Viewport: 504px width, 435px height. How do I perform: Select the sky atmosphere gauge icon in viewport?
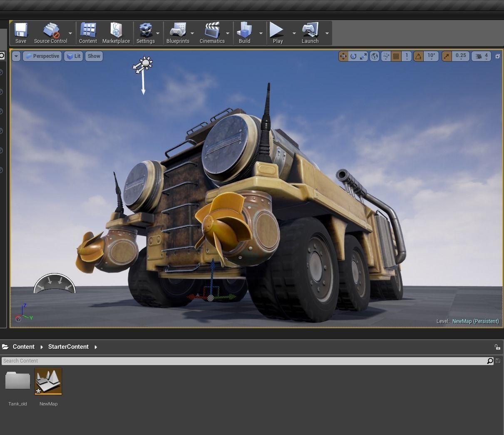(x=55, y=283)
